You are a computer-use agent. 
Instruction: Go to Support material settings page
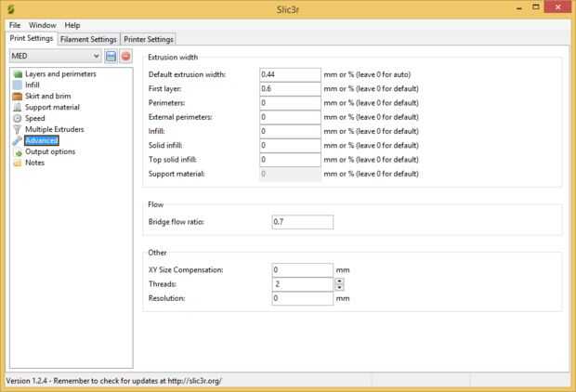point(52,107)
